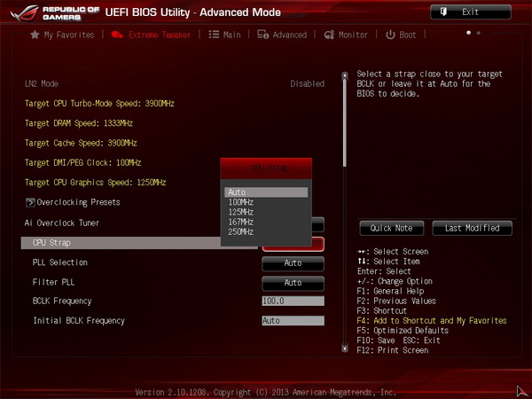
Task: Click Target CPU Turbo-Mode Speed: 3900MHz
Action: pyautogui.click(x=99, y=104)
